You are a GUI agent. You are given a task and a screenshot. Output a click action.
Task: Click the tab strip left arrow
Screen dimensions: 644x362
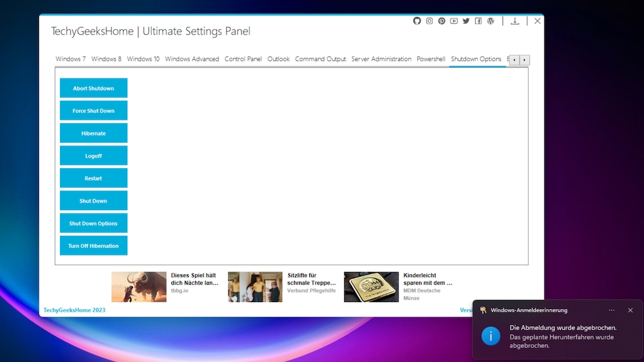pyautogui.click(x=514, y=60)
